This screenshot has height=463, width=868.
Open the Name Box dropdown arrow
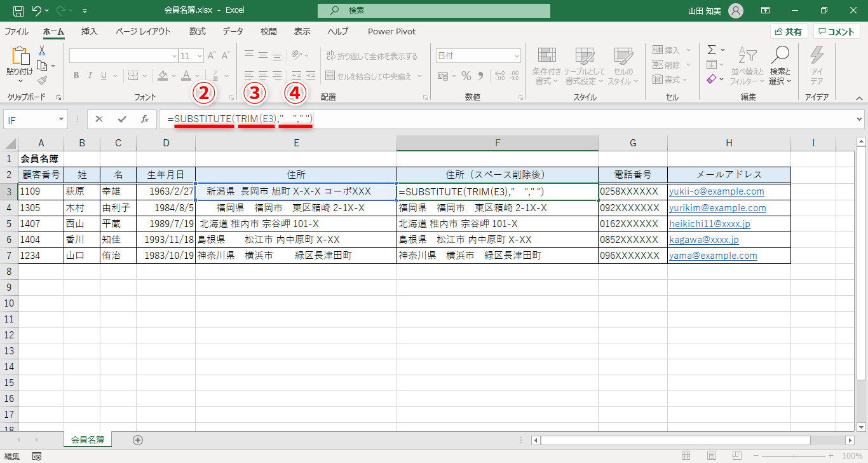tap(61, 119)
